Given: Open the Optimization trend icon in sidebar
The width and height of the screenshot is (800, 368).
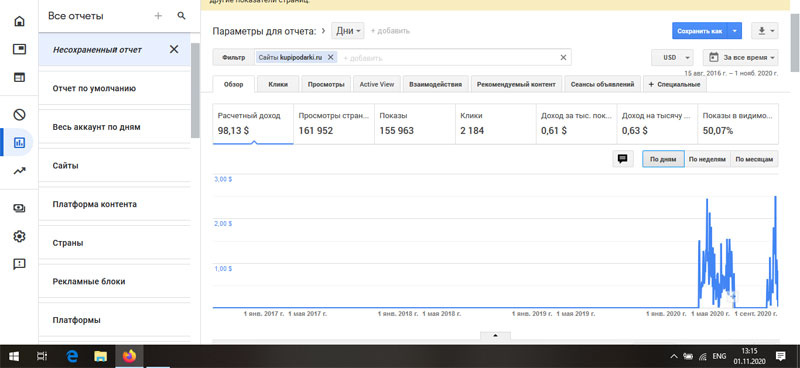Looking at the screenshot, I should point(19,171).
